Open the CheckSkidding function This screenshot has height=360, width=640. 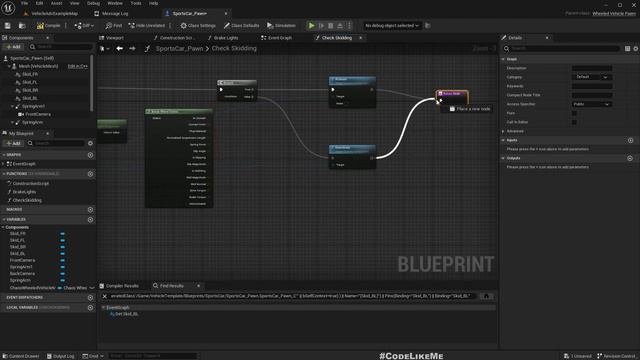point(27,200)
